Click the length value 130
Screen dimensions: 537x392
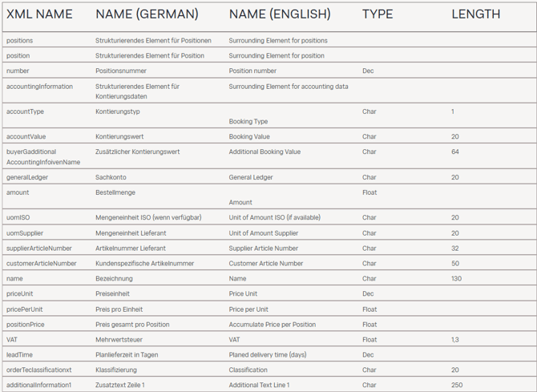[x=456, y=278]
